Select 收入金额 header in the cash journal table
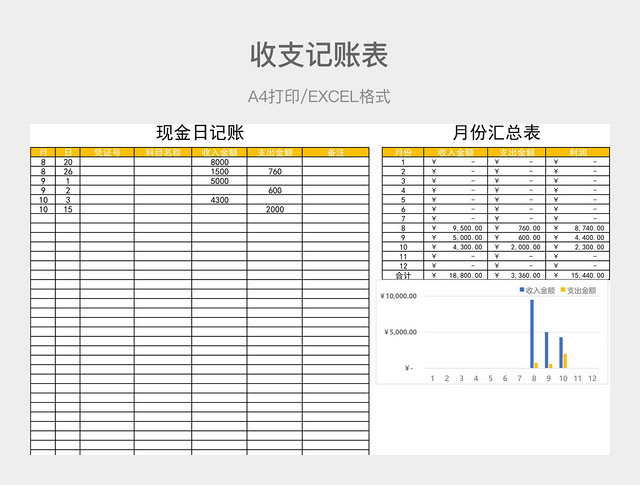Image resolution: width=640 pixels, height=485 pixels. tap(219, 152)
